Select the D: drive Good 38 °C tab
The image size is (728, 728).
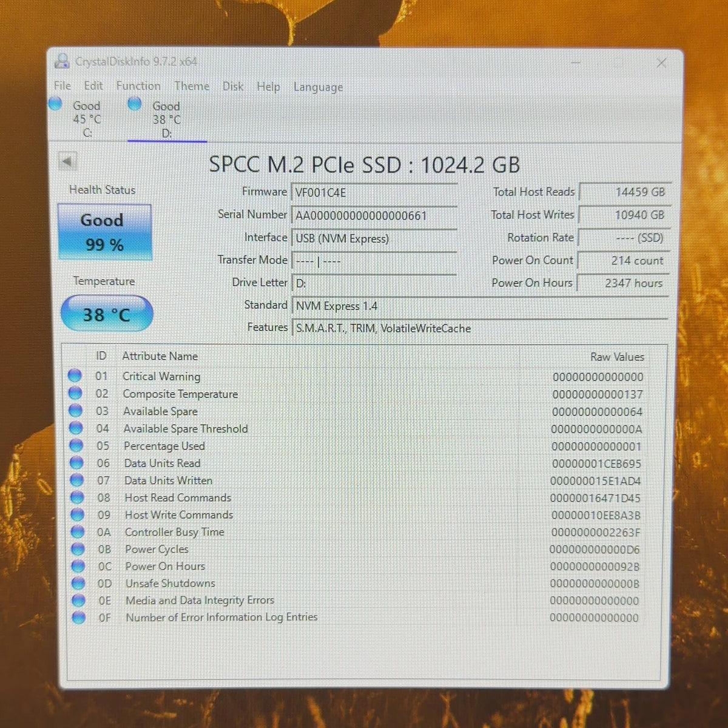pyautogui.click(x=166, y=120)
